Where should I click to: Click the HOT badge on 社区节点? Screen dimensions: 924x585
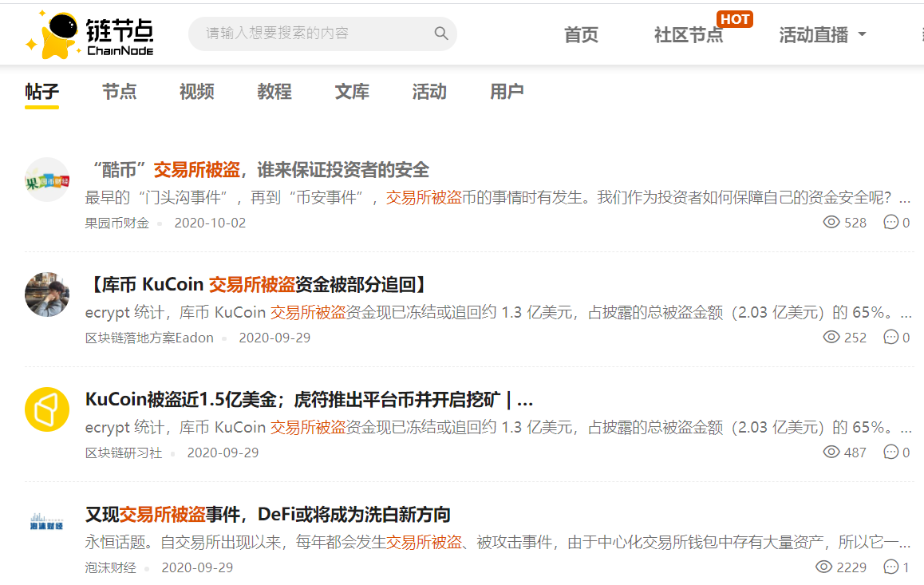pyautogui.click(x=733, y=19)
